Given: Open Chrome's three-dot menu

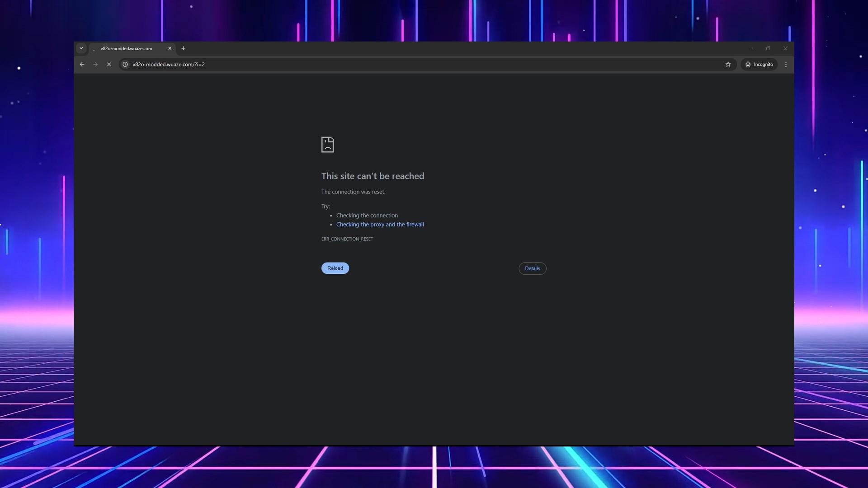Looking at the screenshot, I should coord(786,64).
